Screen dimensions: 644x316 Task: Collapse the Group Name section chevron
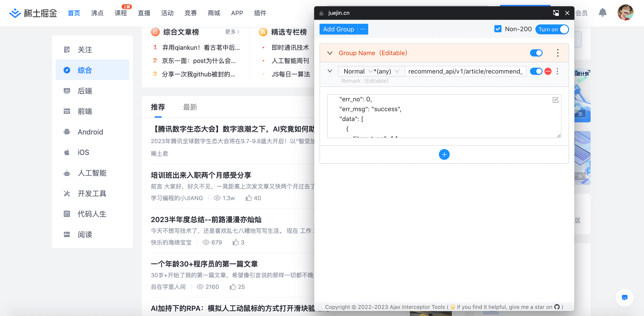(x=330, y=53)
